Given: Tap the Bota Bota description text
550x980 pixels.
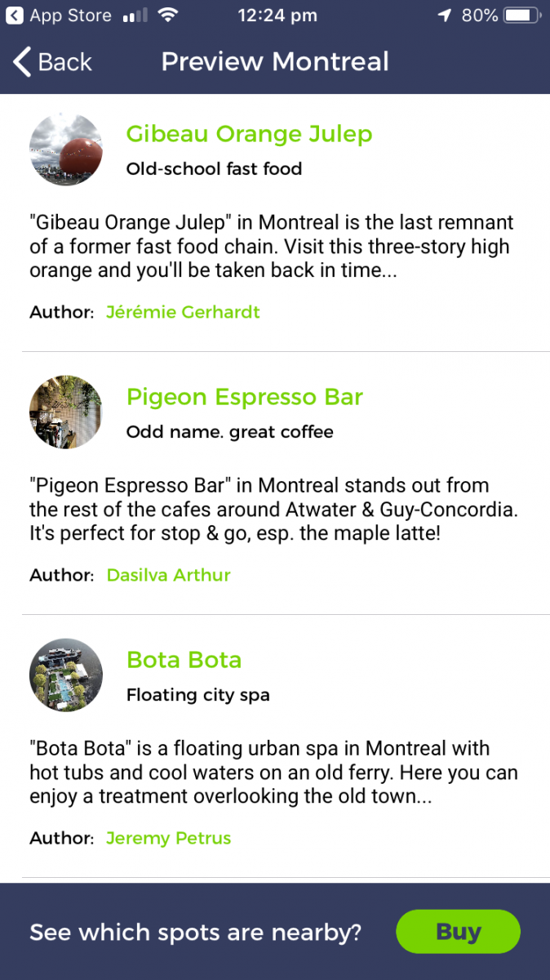Looking at the screenshot, I should click(x=273, y=773).
